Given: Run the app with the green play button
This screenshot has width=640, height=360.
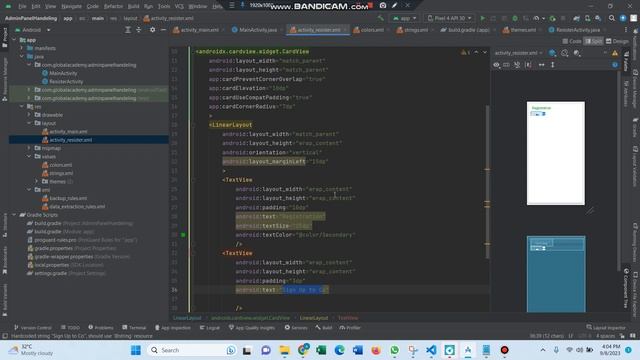Looking at the screenshot, I should [x=483, y=18].
